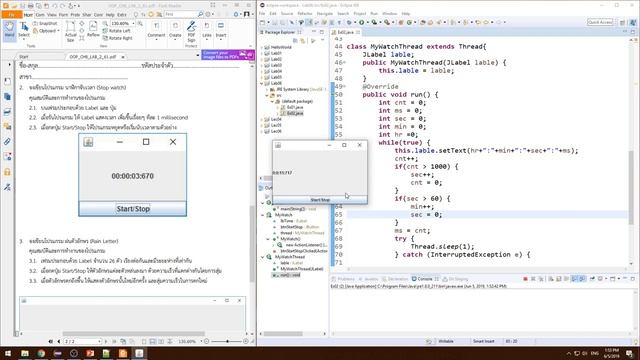Screen dimensions: 640x360
Task: Open the Window menu in Eclipse
Action: click(389, 13)
